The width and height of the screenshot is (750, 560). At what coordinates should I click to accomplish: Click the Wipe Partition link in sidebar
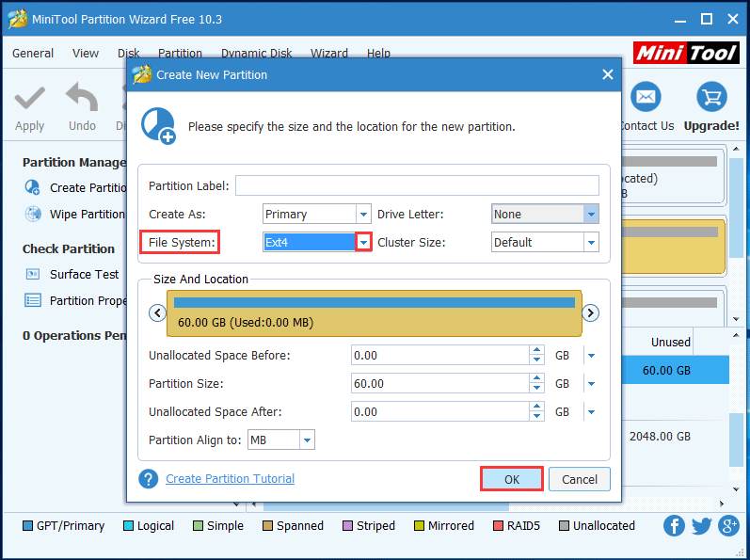point(88,214)
